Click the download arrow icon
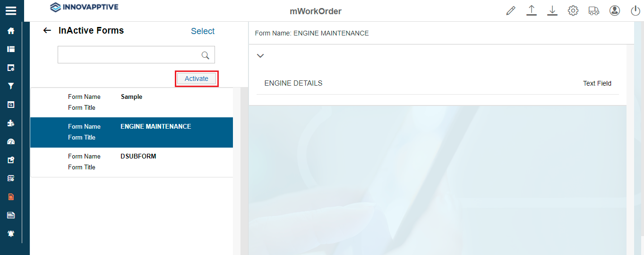 coord(552,10)
